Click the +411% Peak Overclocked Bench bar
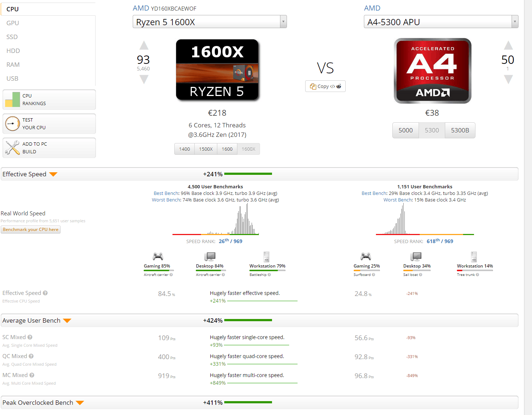 [x=260, y=403]
